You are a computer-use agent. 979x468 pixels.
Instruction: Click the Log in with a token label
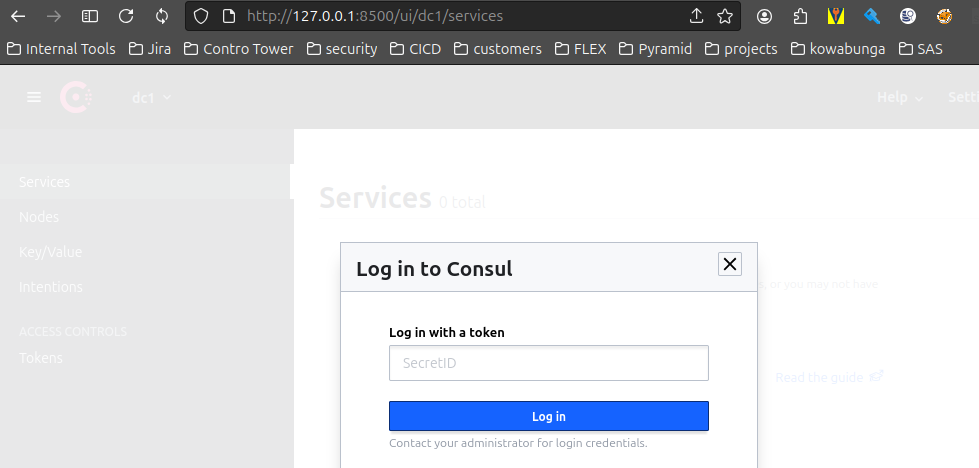coord(447,333)
